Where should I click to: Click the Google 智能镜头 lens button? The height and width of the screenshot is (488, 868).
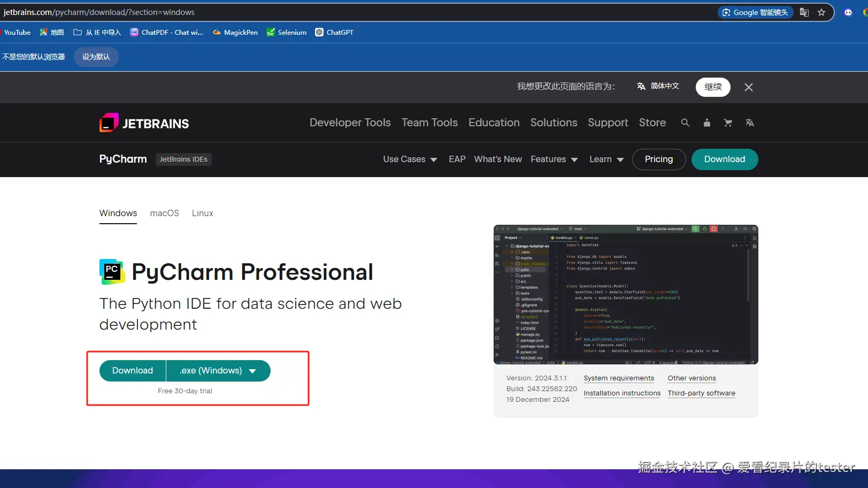coord(755,12)
